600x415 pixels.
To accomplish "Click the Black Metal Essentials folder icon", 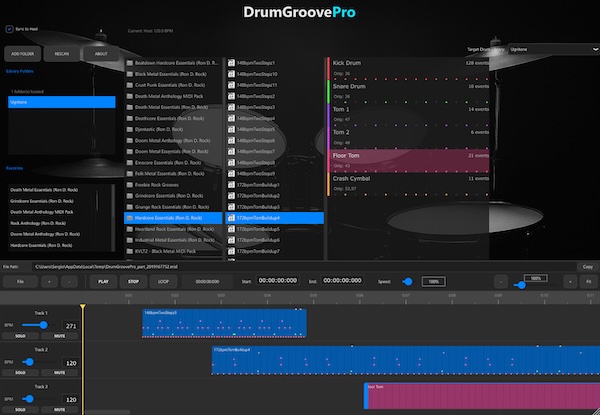I will coord(130,74).
